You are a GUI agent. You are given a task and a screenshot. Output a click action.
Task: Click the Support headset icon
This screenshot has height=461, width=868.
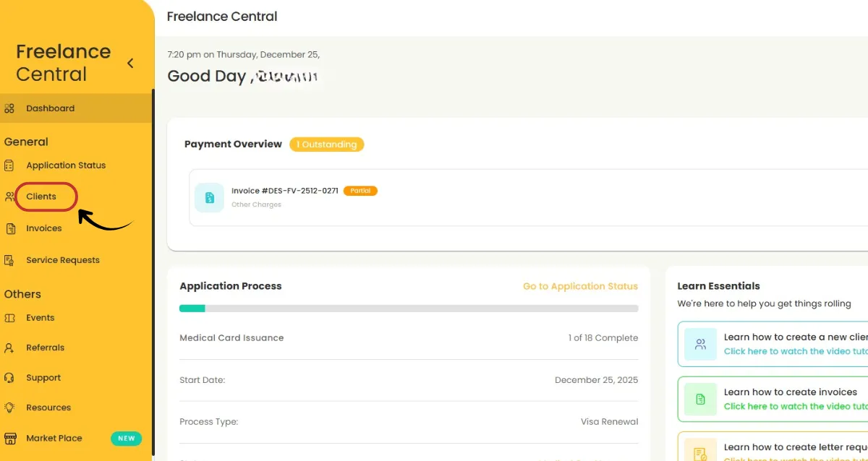click(9, 377)
